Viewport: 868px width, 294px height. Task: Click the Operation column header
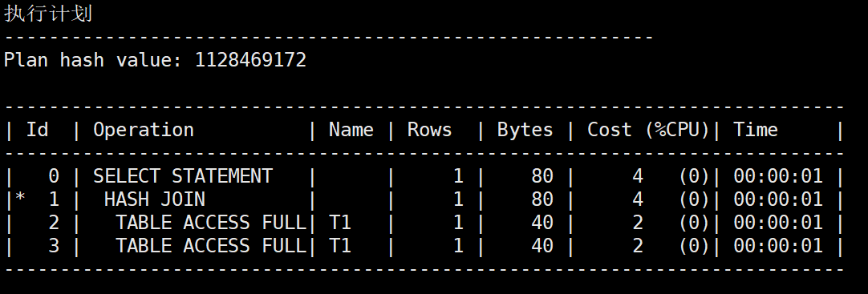click(x=144, y=131)
